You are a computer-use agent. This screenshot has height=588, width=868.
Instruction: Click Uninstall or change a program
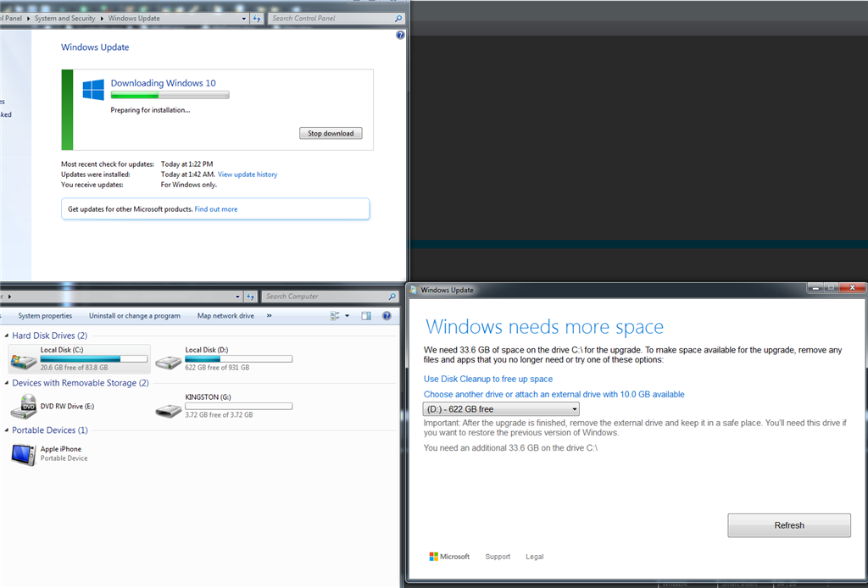(x=135, y=316)
